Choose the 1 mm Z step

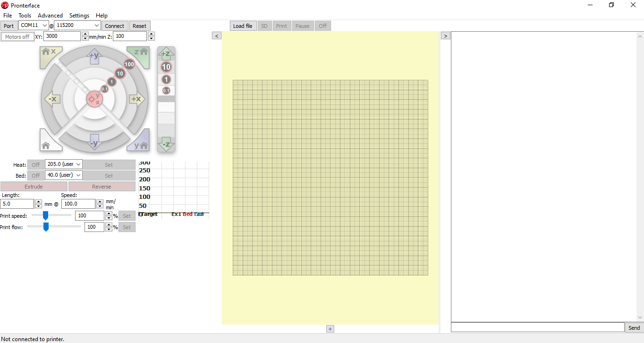pos(166,79)
